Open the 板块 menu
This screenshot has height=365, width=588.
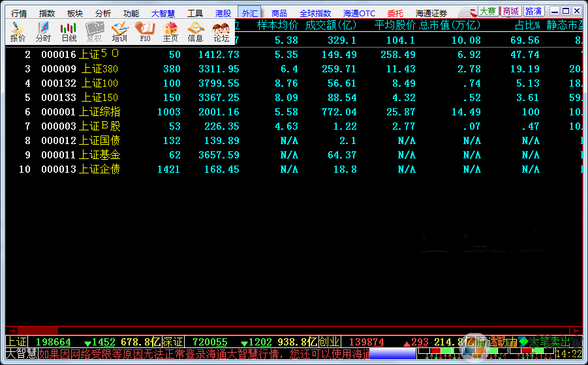pos(75,14)
